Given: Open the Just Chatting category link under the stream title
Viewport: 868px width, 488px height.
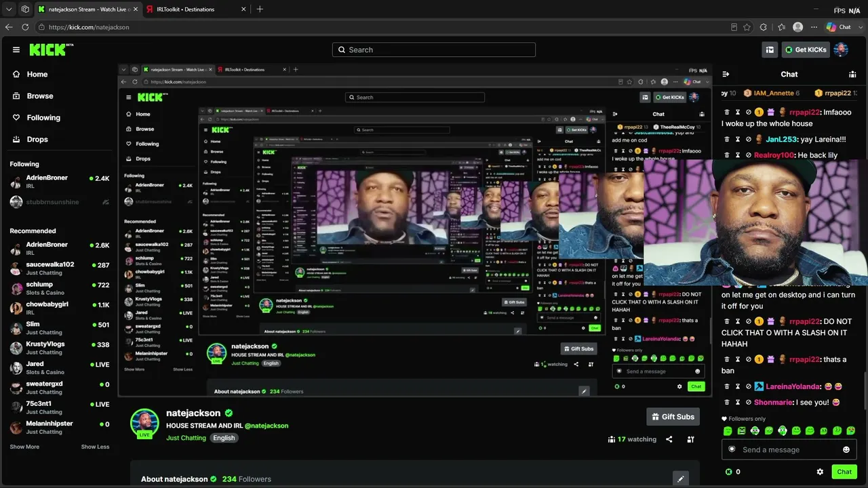Looking at the screenshot, I should point(186,438).
